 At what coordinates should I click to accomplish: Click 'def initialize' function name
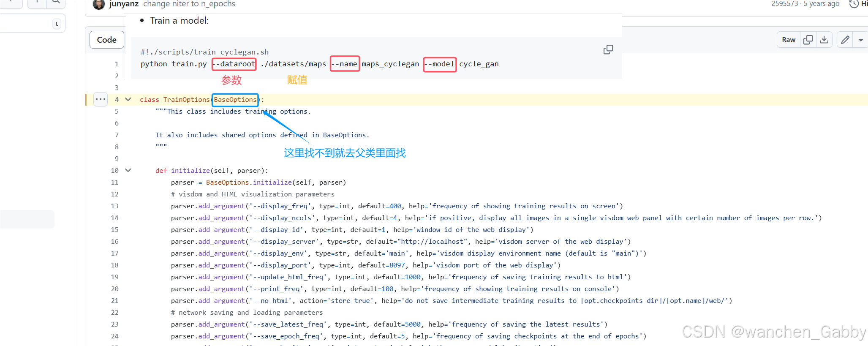click(190, 170)
